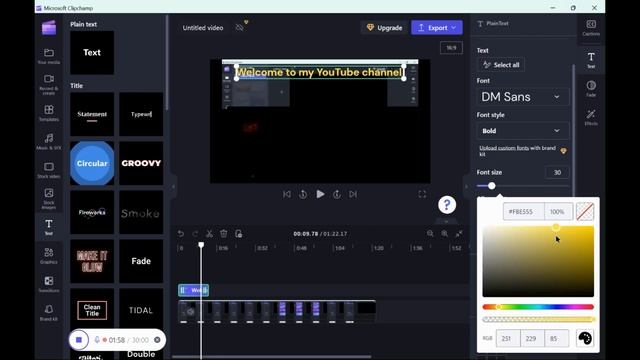Image resolution: width=640 pixels, height=360 pixels.
Task: Open the Transitions sidebar tab
Action: (49, 284)
